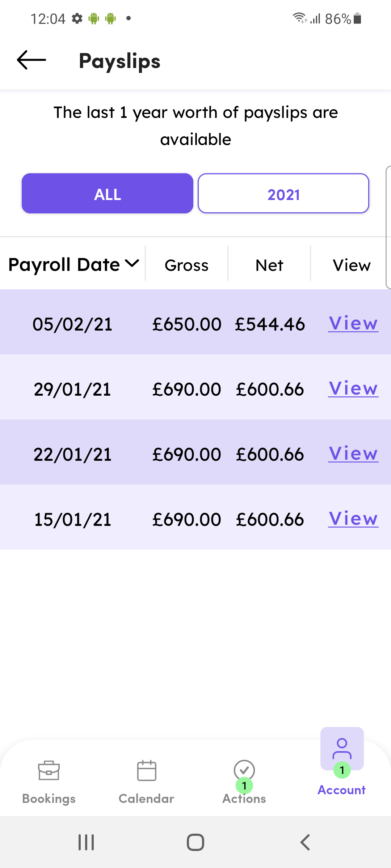The image size is (391, 868).
Task: Filter payslips by 2021
Action: tap(283, 193)
